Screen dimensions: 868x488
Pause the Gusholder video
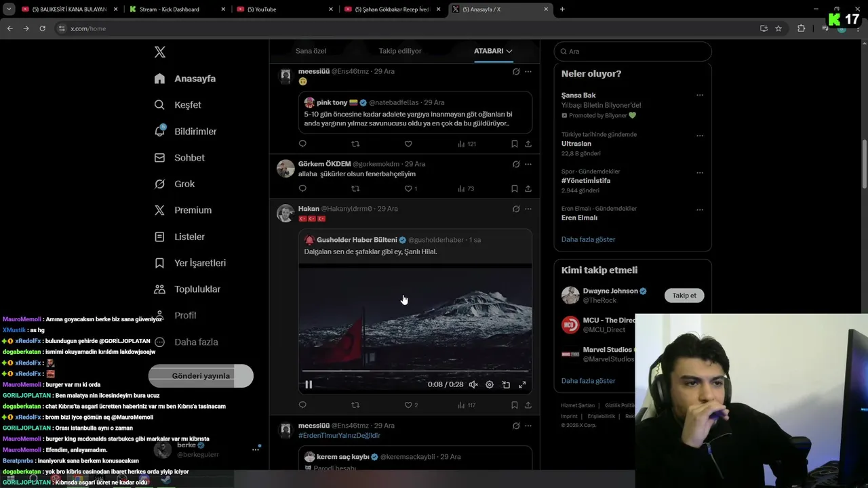[x=309, y=384]
